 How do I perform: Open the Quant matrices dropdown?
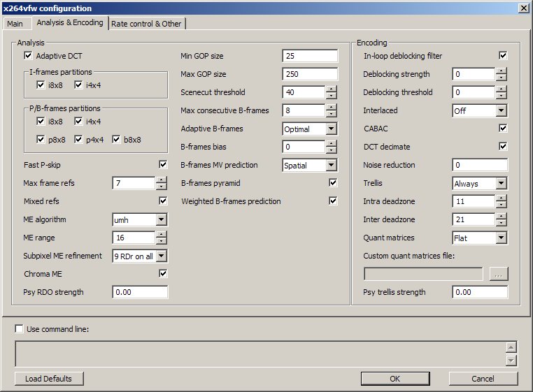point(501,238)
